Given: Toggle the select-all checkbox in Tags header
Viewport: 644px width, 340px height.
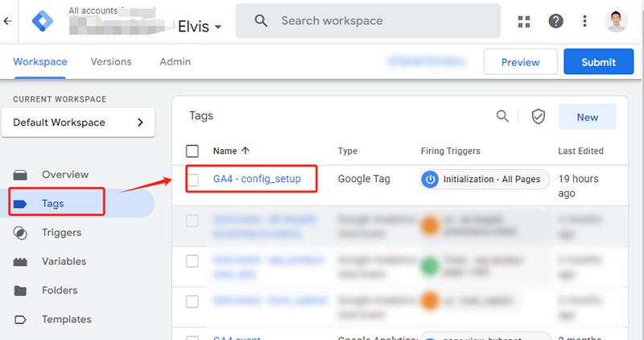Looking at the screenshot, I should (192, 151).
